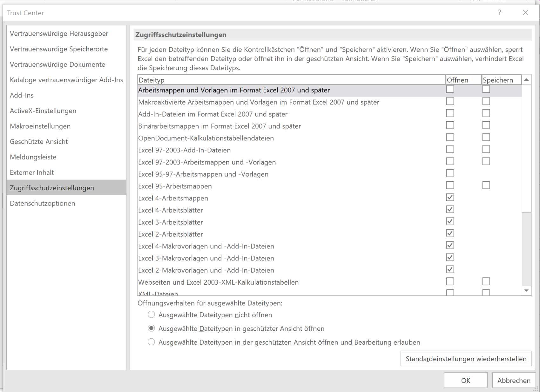The height and width of the screenshot is (392, 540).
Task: Check Speichern for Makroaktivierte Arbeitsmappen
Action: coord(486,101)
